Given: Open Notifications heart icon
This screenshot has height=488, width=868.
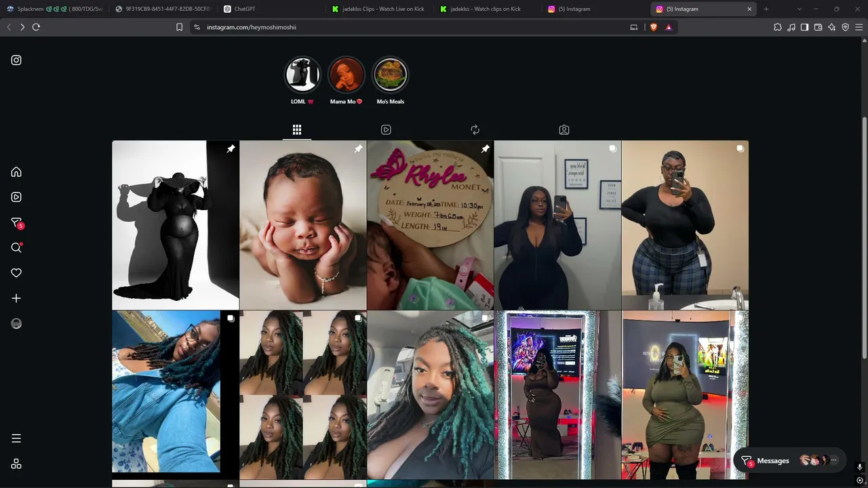Looking at the screenshot, I should point(16,273).
